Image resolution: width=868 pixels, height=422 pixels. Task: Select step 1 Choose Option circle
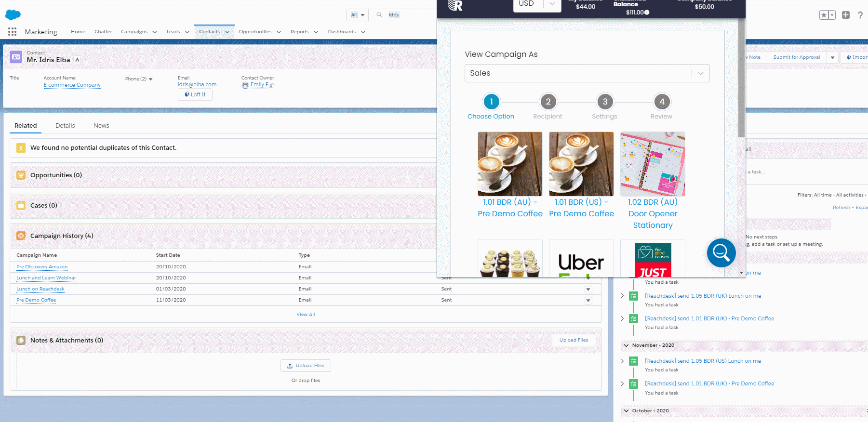click(491, 102)
